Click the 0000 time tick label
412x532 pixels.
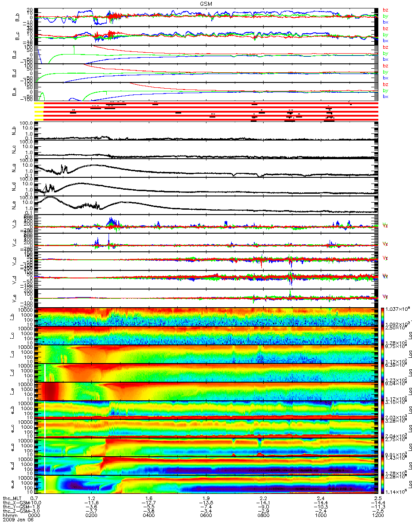tap(34, 515)
